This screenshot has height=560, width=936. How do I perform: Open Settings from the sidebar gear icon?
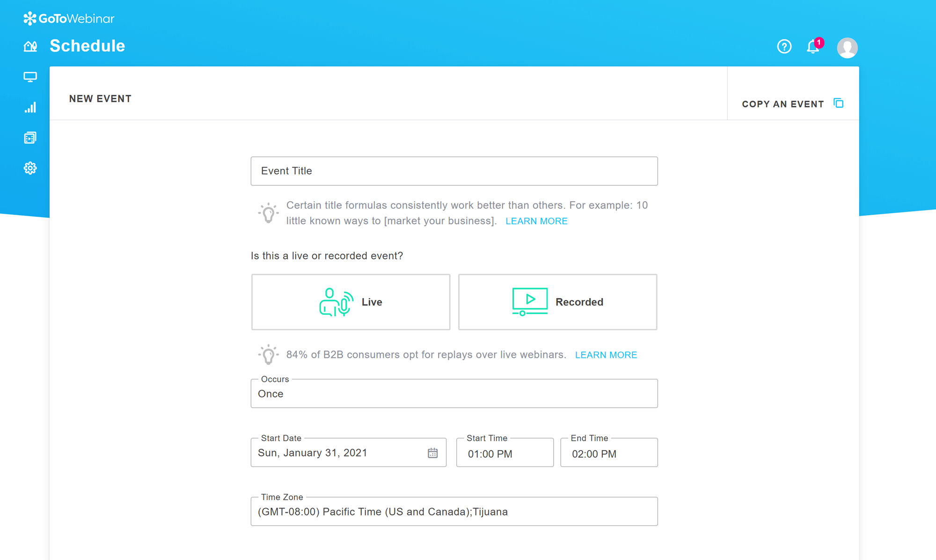(x=30, y=167)
